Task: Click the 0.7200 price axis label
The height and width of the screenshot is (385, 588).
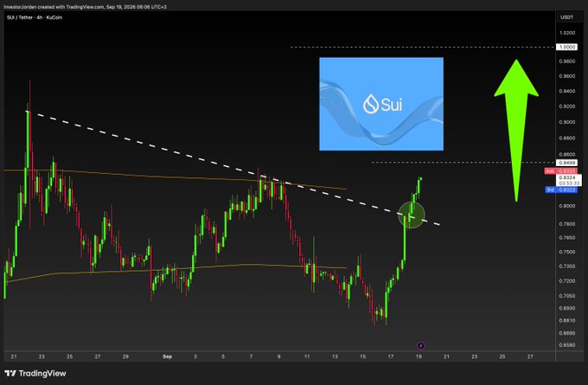Action: 567,280
